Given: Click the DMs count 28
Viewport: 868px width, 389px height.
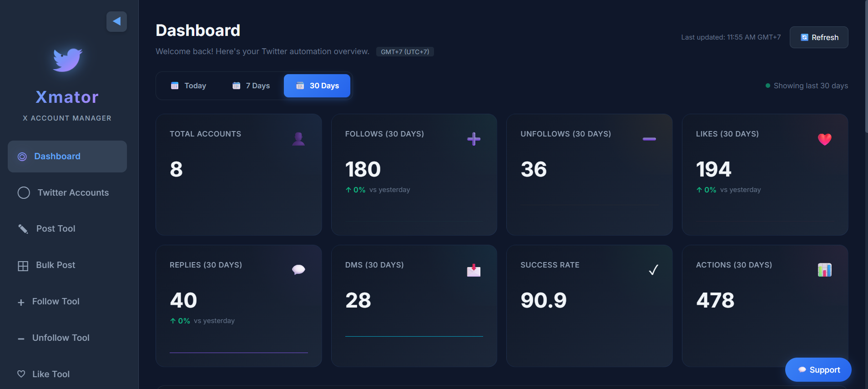Looking at the screenshot, I should 358,300.
